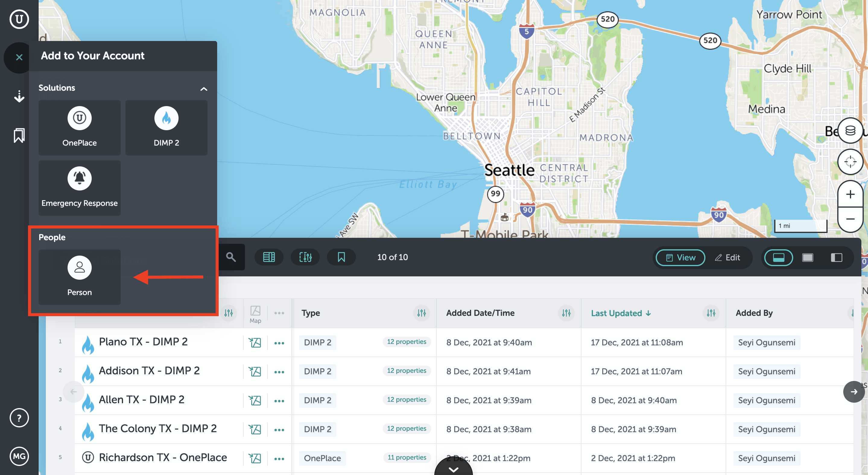Click the search magnifier icon
This screenshot has height=475, width=868.
click(x=231, y=257)
